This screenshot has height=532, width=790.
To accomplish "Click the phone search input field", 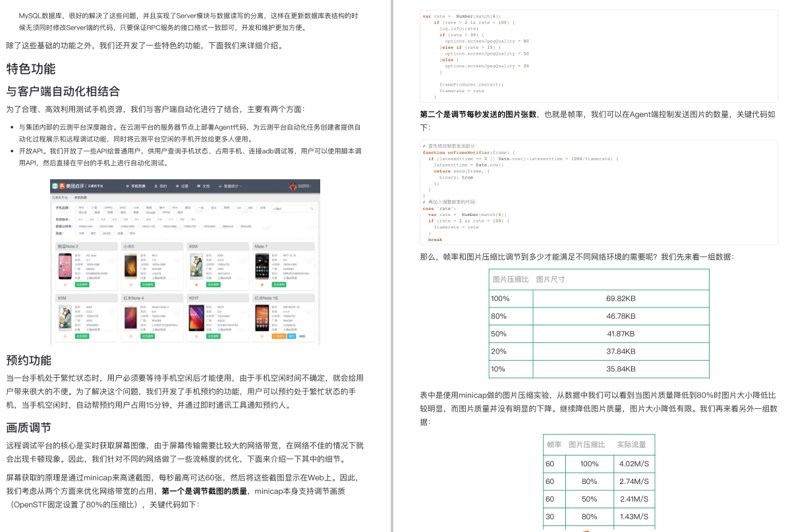I will pyautogui.click(x=293, y=208).
